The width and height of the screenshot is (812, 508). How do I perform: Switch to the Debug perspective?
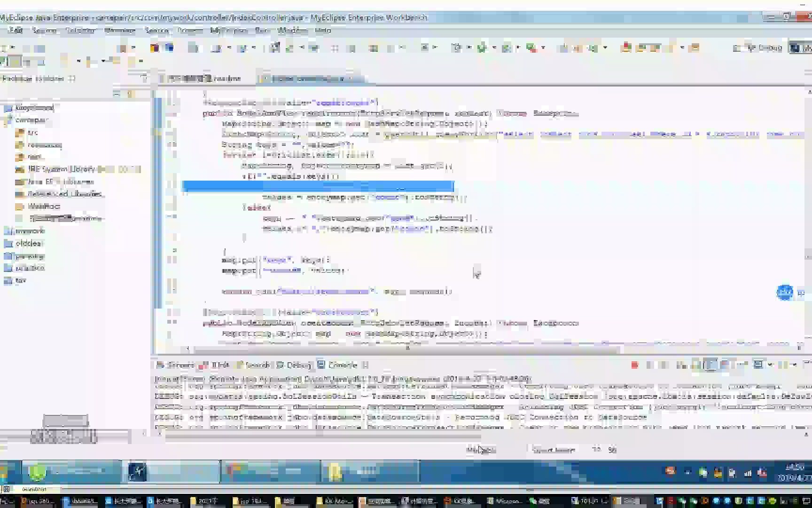point(765,48)
